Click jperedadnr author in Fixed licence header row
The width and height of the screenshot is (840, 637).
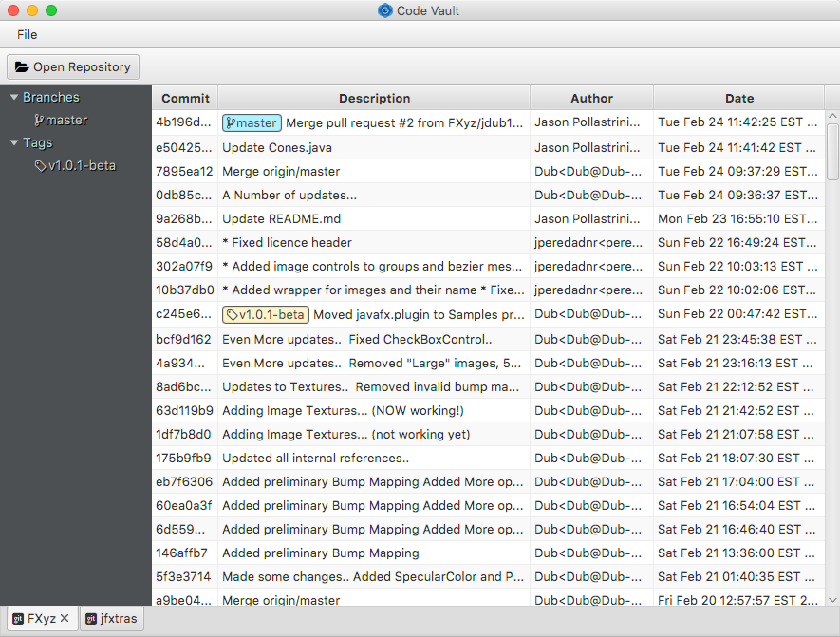point(588,243)
